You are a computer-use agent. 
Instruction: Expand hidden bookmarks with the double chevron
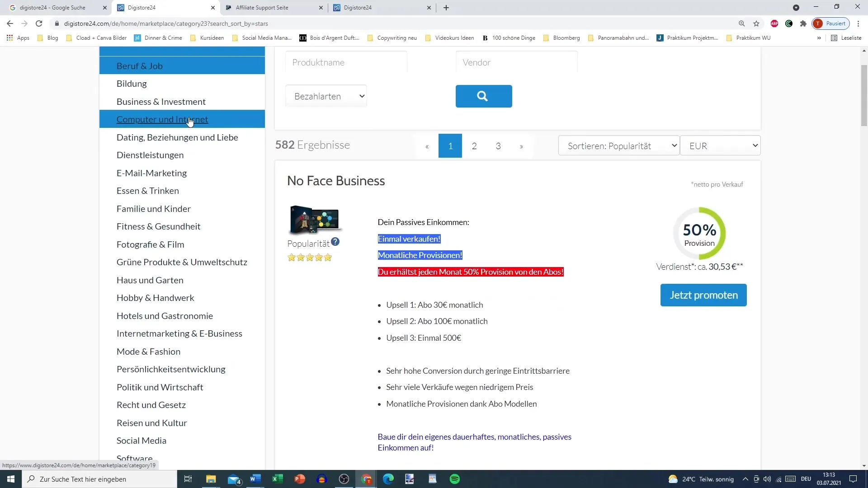point(819,38)
